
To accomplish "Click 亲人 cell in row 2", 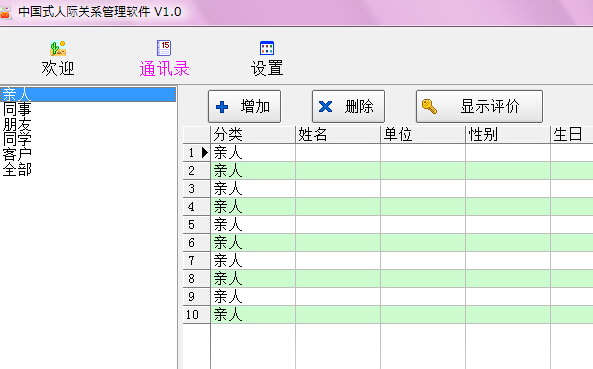I will pyautogui.click(x=253, y=171).
